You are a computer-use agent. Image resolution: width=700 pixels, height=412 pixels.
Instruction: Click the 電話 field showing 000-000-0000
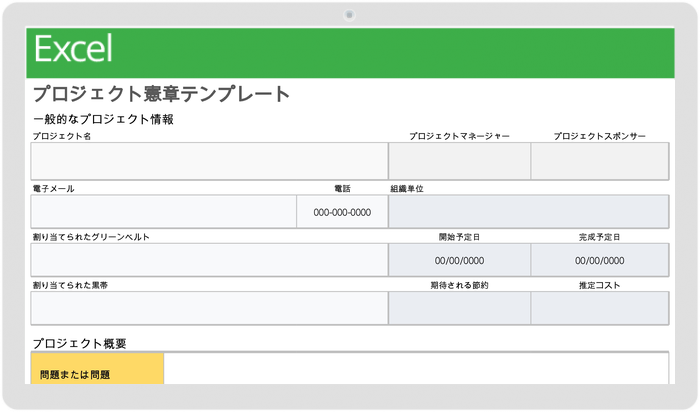tap(342, 212)
